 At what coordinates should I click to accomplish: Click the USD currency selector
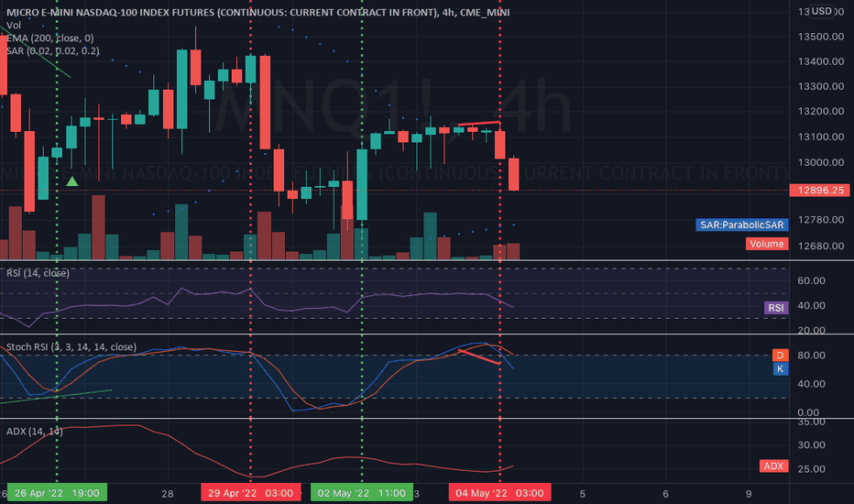tap(821, 11)
